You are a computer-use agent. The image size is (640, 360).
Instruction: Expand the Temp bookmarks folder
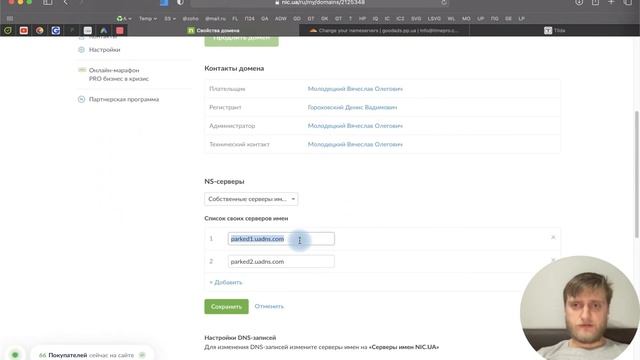coord(148,18)
